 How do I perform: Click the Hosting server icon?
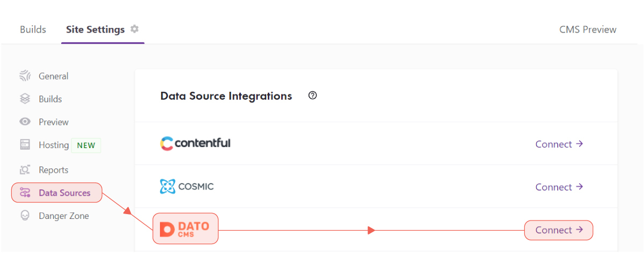[25, 145]
